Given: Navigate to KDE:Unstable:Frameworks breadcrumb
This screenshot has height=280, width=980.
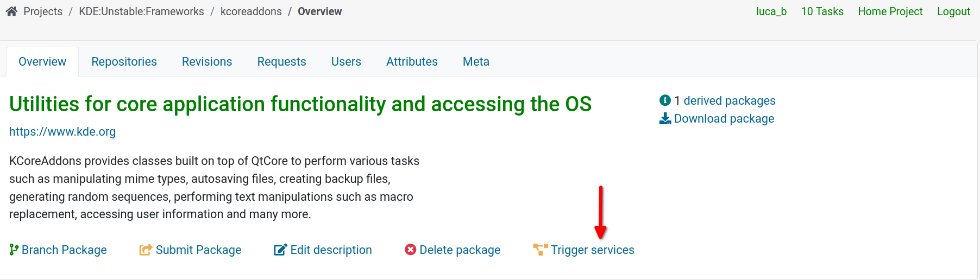Looking at the screenshot, I should pos(141,11).
